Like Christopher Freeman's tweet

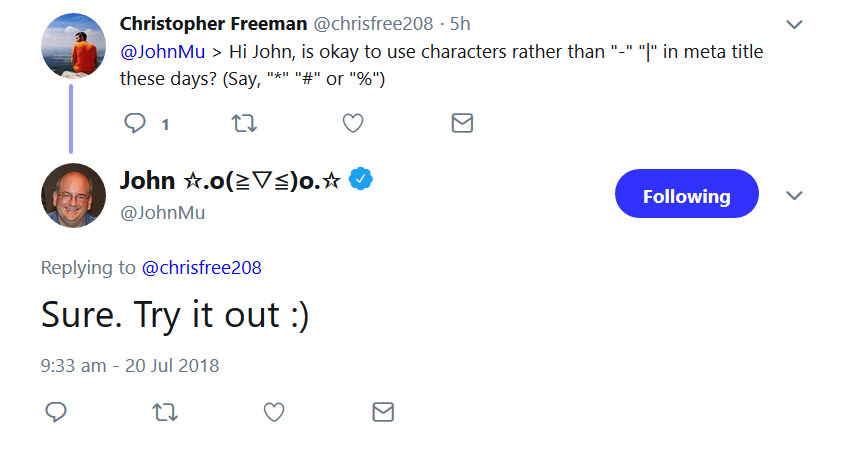point(352,123)
